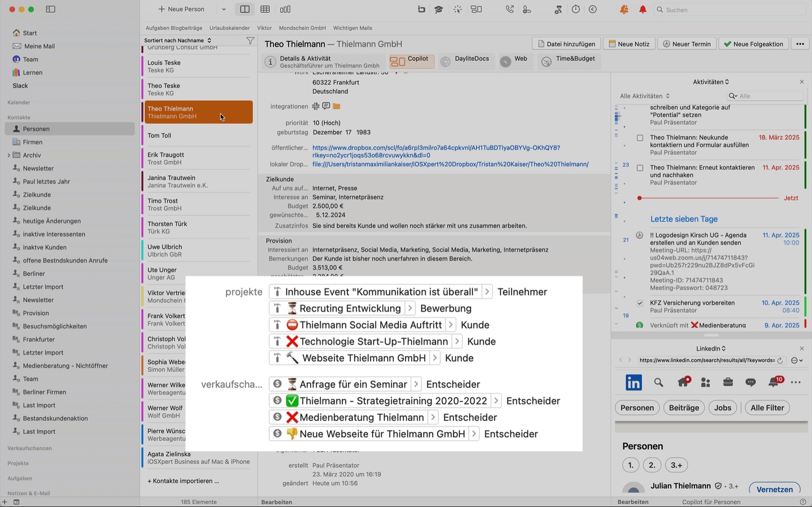Viewport: 812px width, 507px height.
Task: Click the 'Neue Folgeaktion' button
Action: click(753, 44)
